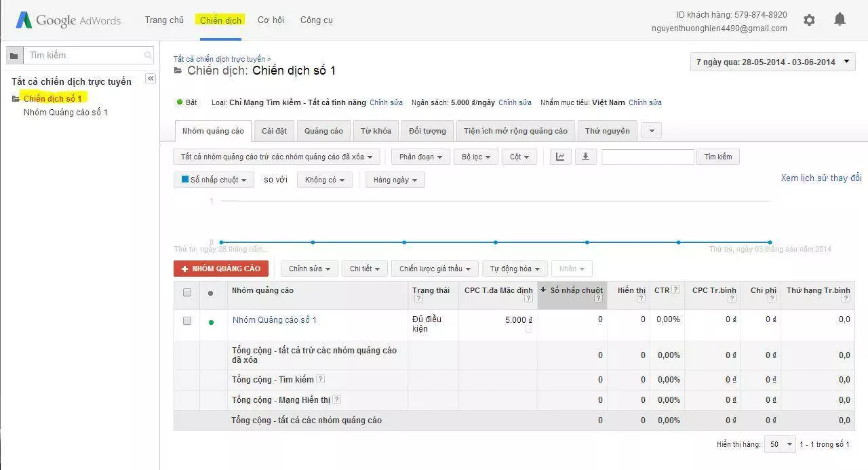This screenshot has height=470, width=868.
Task: Click the chart toggle graph icon
Action: [560, 157]
